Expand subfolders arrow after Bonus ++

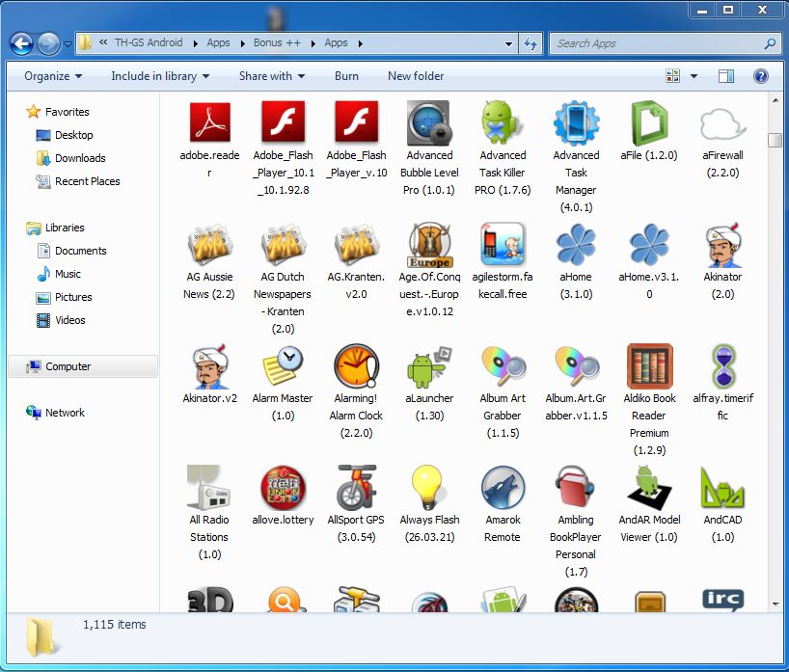tap(313, 43)
